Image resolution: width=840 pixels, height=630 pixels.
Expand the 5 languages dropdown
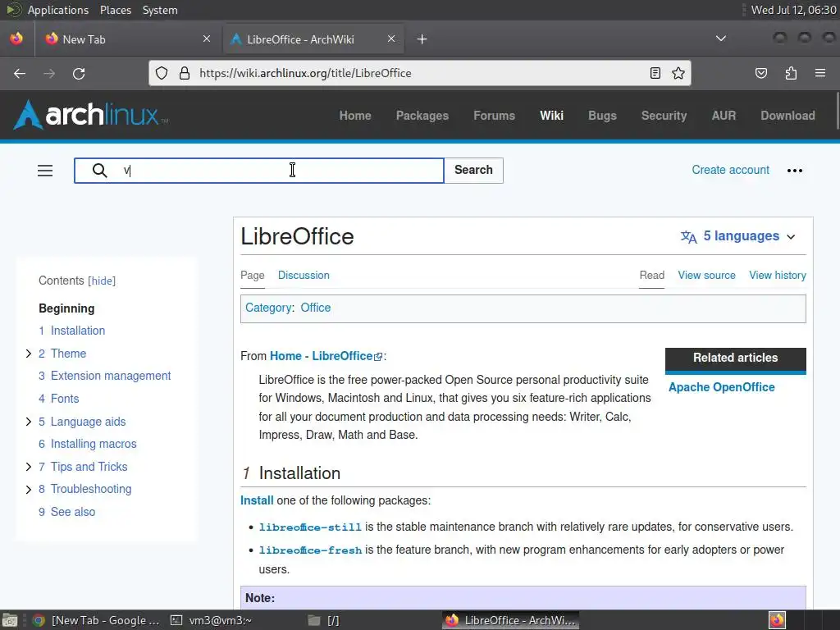(738, 236)
